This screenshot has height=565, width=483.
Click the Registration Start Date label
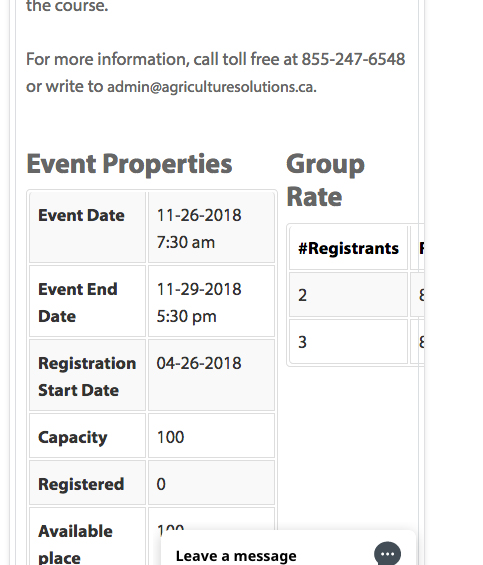tap(87, 375)
